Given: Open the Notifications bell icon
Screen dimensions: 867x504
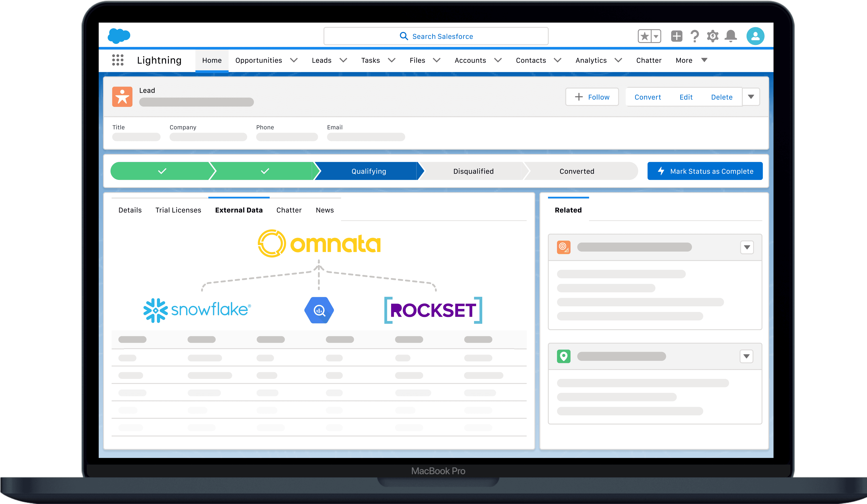Looking at the screenshot, I should [731, 36].
